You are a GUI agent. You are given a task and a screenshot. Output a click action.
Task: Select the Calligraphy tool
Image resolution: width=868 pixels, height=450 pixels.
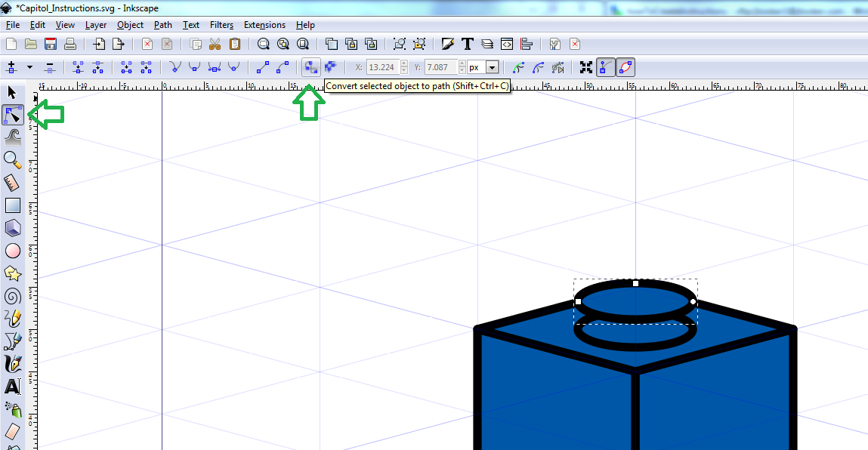point(13,364)
